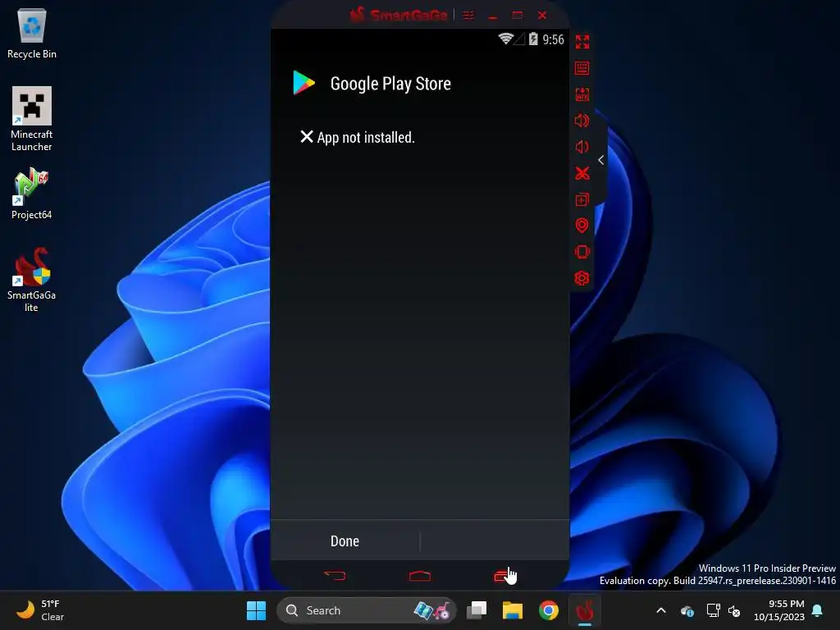This screenshot has height=630, width=840.
Task: Maximize the SmartGaGa window
Action: (x=518, y=15)
